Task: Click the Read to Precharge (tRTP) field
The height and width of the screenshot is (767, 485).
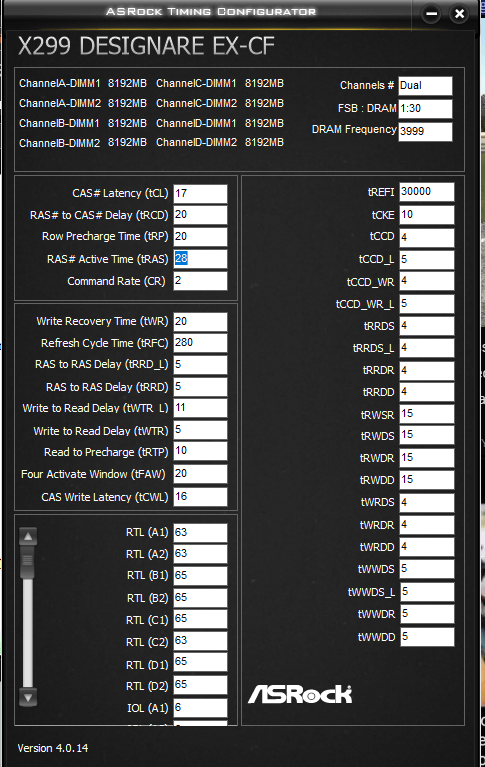Action: (x=200, y=451)
